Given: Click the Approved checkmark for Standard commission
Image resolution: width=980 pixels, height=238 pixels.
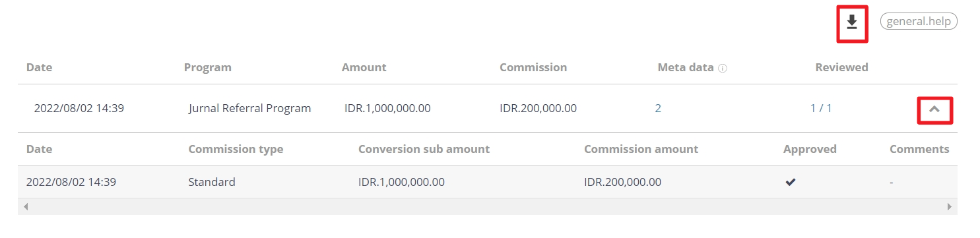Looking at the screenshot, I should coord(791,182).
